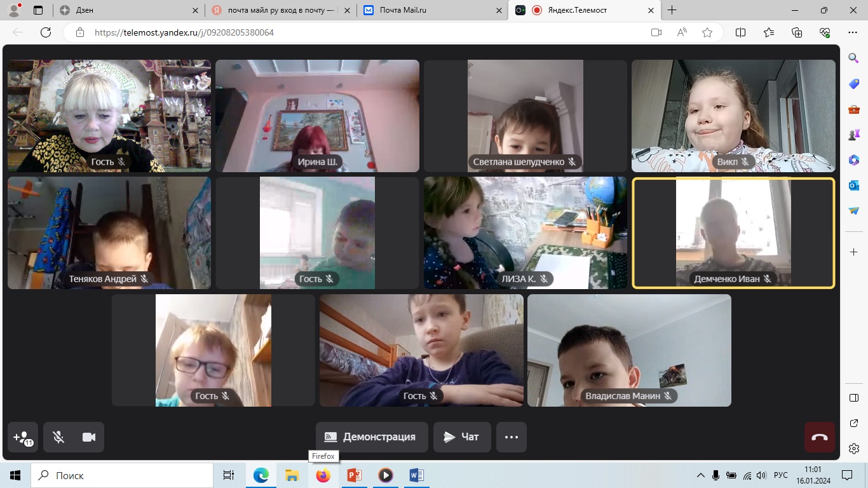This screenshot has width=868, height=488.
Task: Open the participants list icon
Action: click(23, 437)
